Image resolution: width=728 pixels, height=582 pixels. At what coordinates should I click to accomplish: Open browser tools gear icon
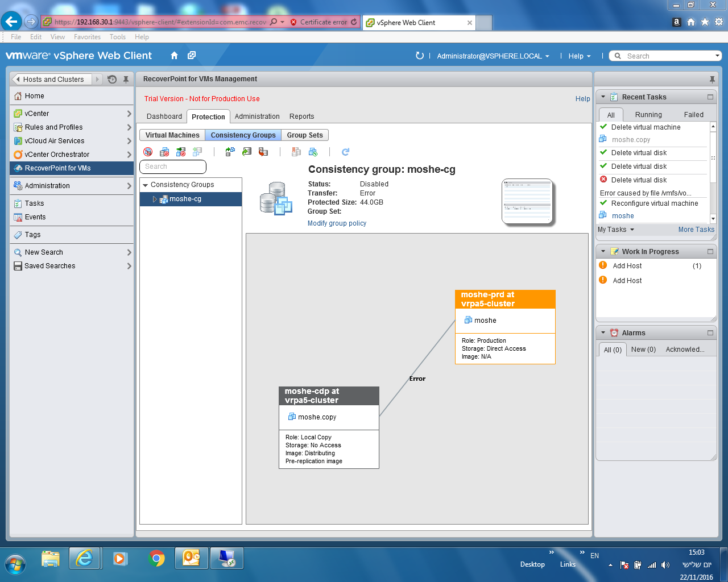(x=719, y=22)
